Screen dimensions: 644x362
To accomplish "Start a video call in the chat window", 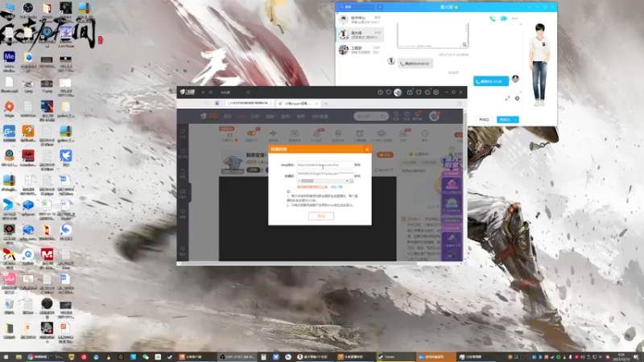I will (504, 19).
